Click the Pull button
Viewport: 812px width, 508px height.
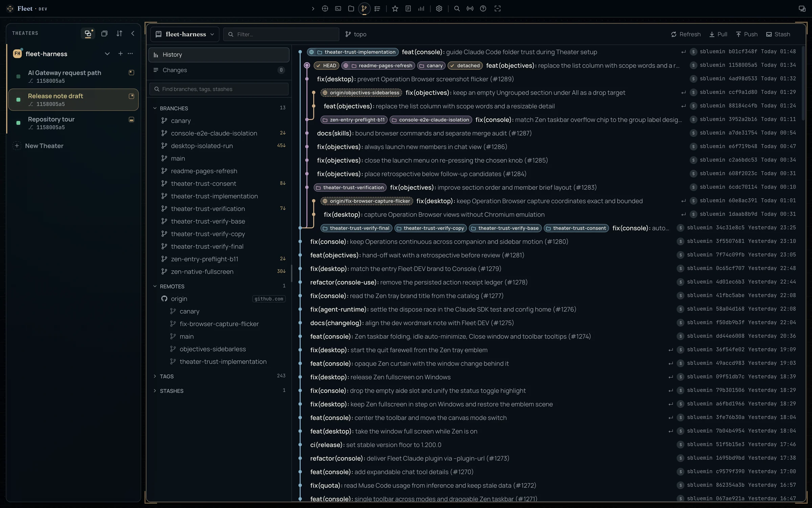click(x=718, y=34)
